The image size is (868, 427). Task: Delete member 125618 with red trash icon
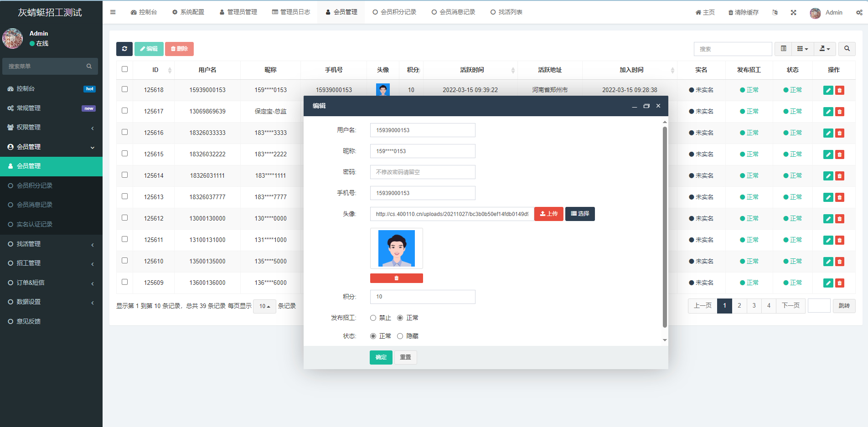pos(840,90)
